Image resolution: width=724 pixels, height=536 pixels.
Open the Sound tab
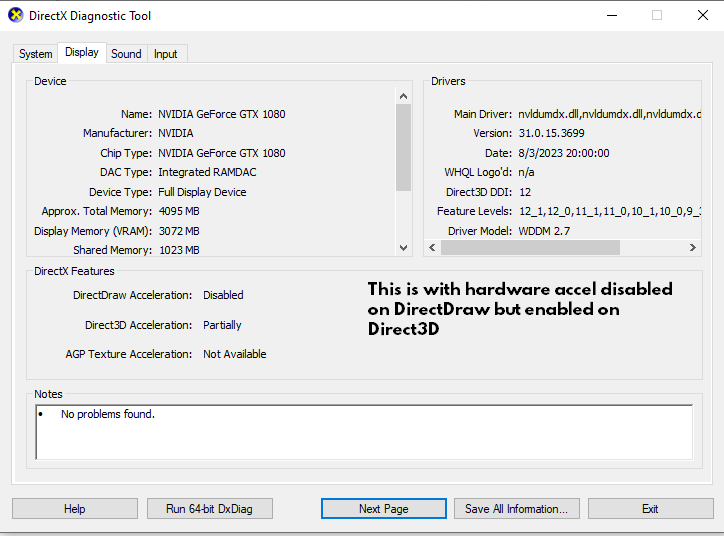(126, 54)
